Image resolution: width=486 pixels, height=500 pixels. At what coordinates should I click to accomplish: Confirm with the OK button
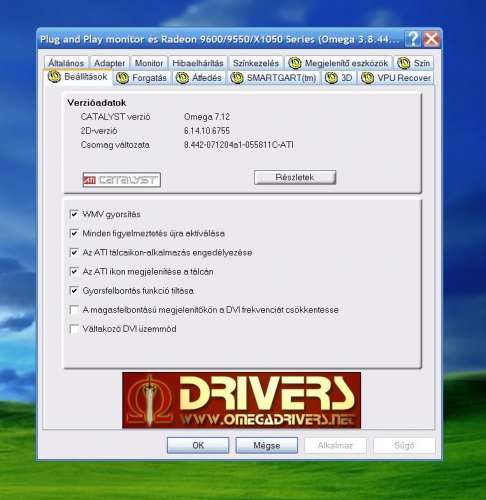point(198,445)
